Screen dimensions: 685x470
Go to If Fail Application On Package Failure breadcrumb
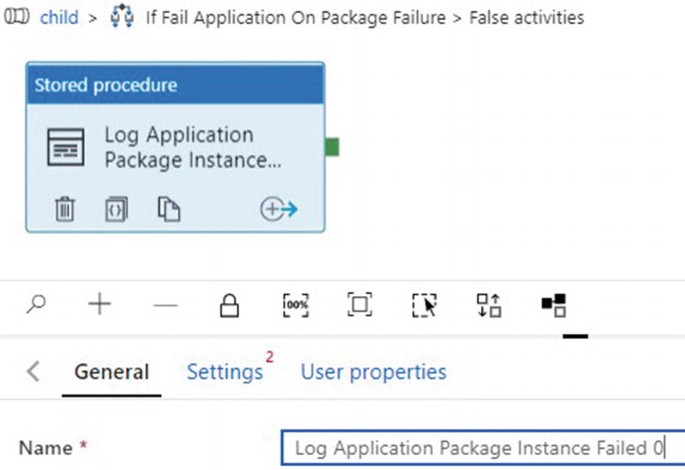point(296,18)
